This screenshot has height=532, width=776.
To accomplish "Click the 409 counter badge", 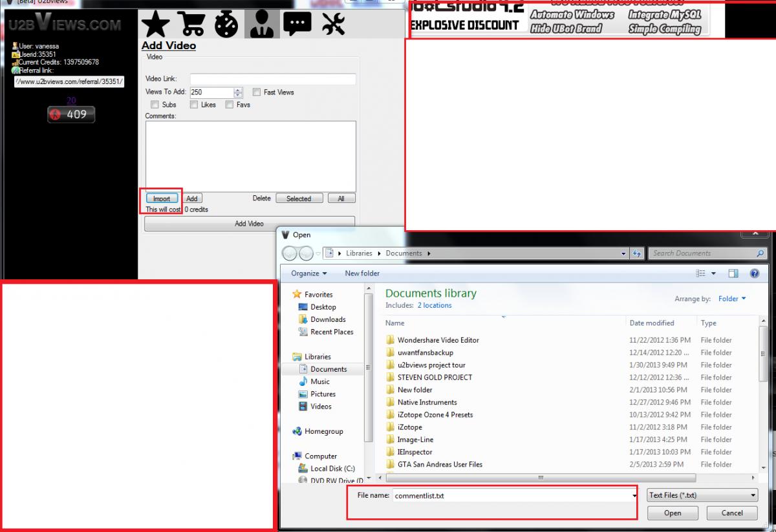I will coord(71,114).
